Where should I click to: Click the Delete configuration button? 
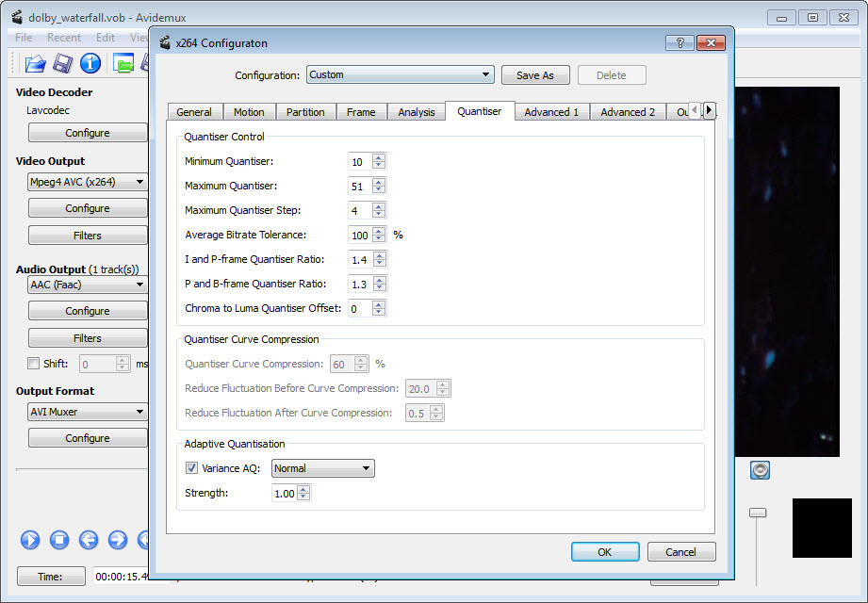612,75
